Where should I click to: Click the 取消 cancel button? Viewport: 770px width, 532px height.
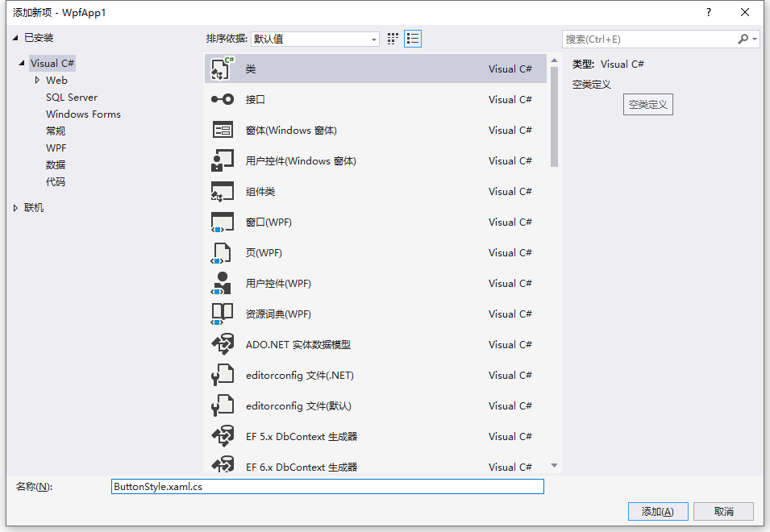(723, 511)
